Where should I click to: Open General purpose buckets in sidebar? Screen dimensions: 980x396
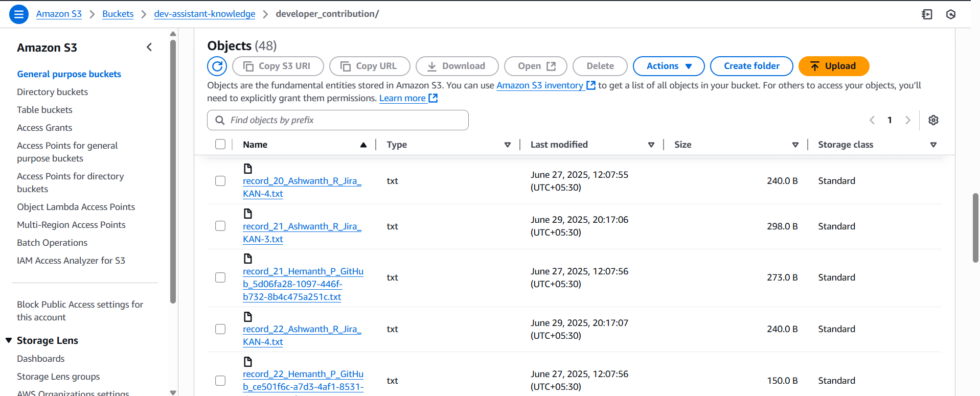click(x=69, y=74)
